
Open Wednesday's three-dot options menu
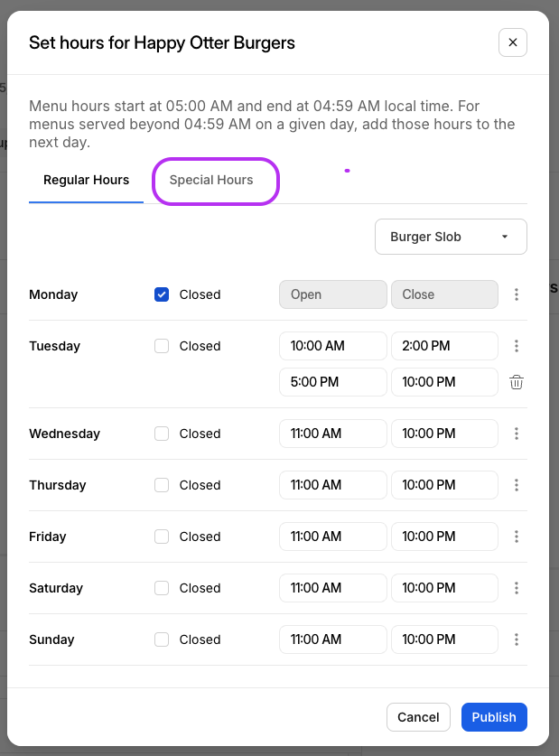pos(517,434)
